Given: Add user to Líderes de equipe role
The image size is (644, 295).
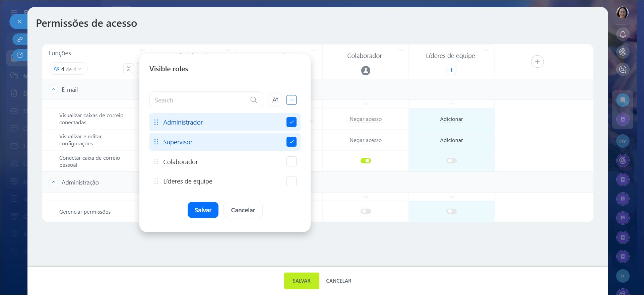Looking at the screenshot, I should coord(451,70).
